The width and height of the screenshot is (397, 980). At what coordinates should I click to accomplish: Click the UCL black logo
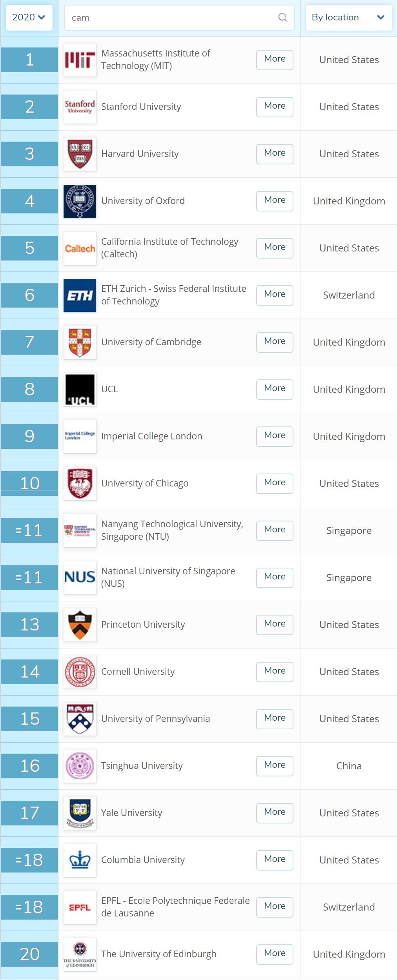pos(80,390)
